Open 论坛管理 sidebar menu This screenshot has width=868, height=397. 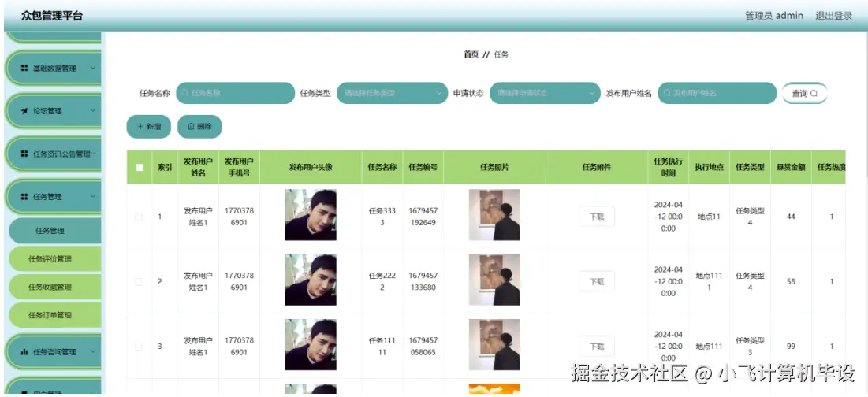click(x=54, y=111)
